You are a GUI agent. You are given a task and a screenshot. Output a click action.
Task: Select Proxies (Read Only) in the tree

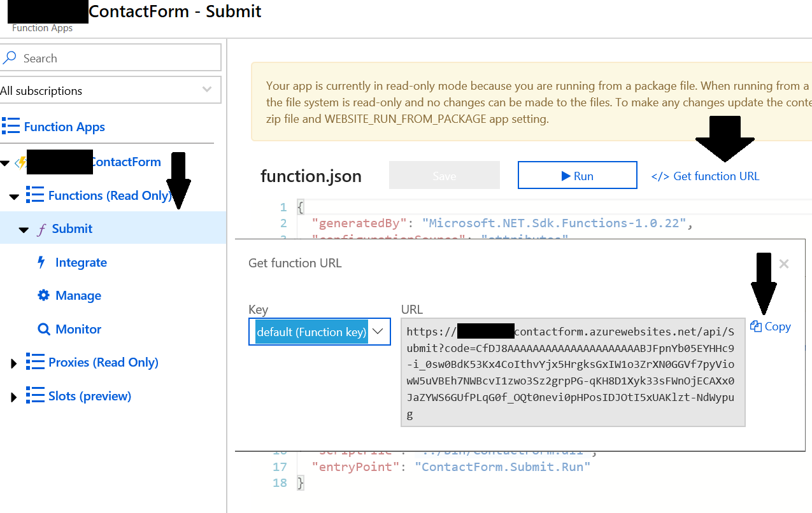click(103, 362)
